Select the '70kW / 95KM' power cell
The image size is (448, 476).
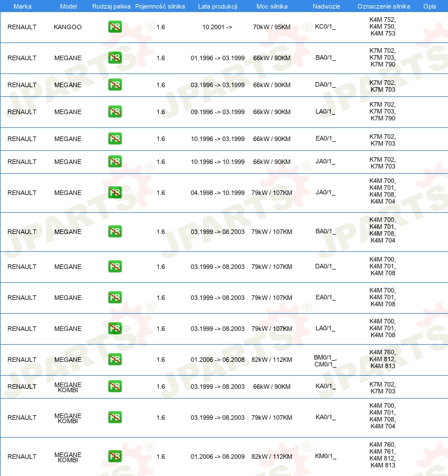(x=272, y=27)
